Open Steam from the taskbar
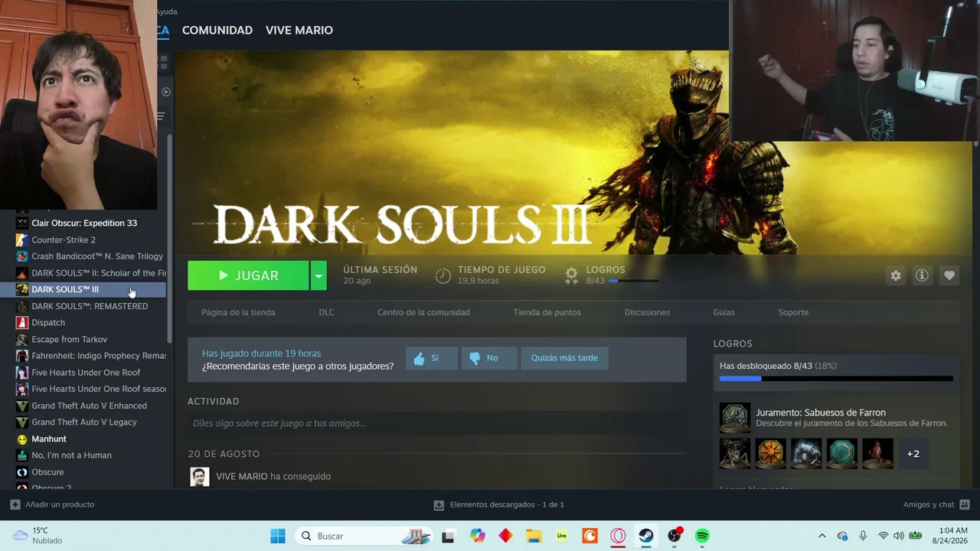This screenshot has height=551, width=980. tap(646, 536)
